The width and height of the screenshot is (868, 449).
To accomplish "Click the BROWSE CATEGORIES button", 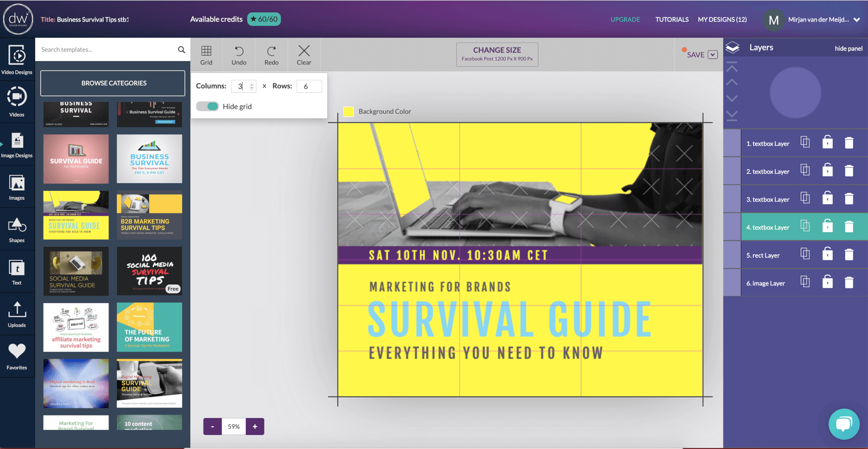I will pyautogui.click(x=113, y=83).
